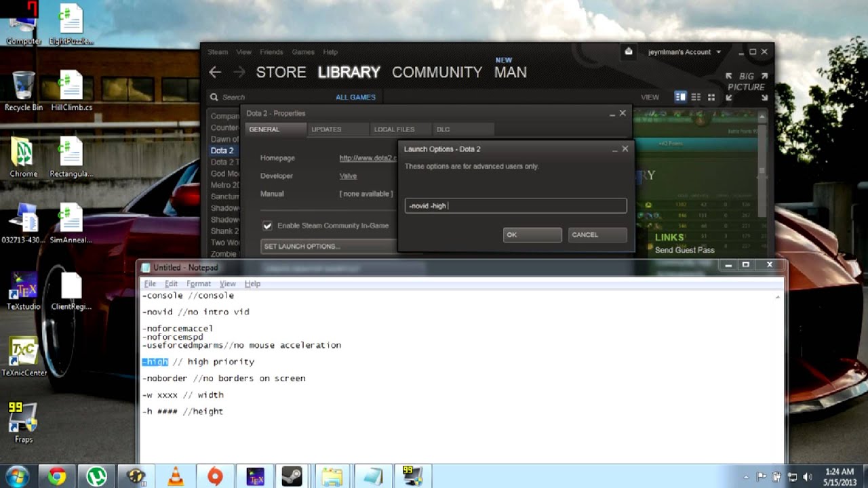Select the Chrome desktop shortcut
868x488 pixels.
(x=23, y=157)
